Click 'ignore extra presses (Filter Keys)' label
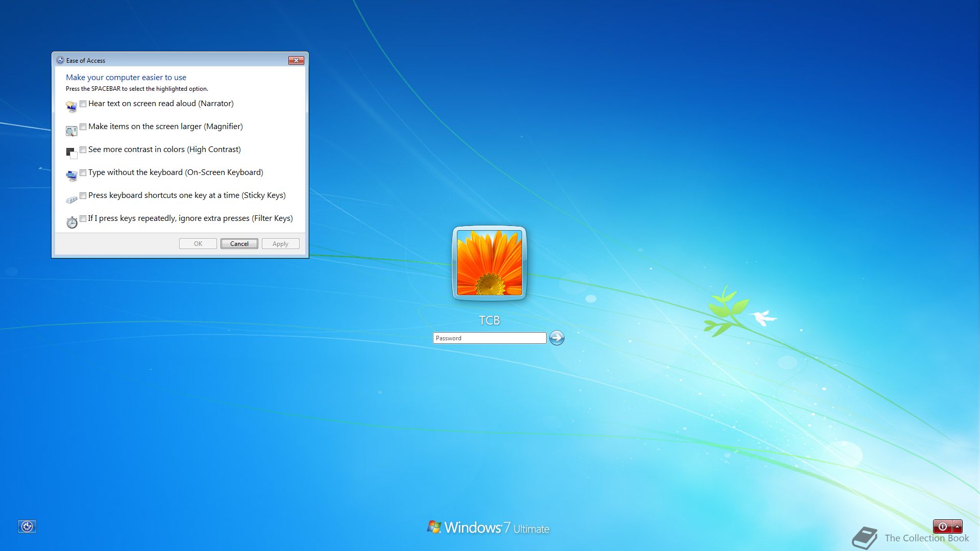Image resolution: width=980 pixels, height=551 pixels. click(236, 218)
